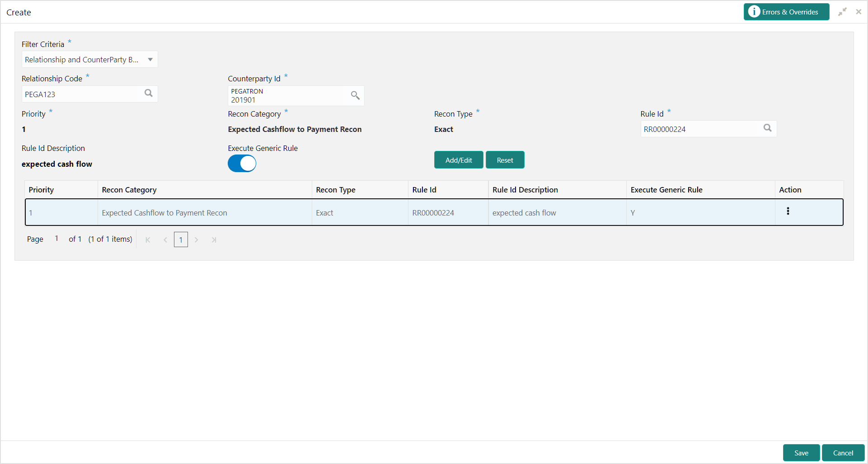Click the Action column header
The height and width of the screenshot is (464, 868).
pos(809,190)
